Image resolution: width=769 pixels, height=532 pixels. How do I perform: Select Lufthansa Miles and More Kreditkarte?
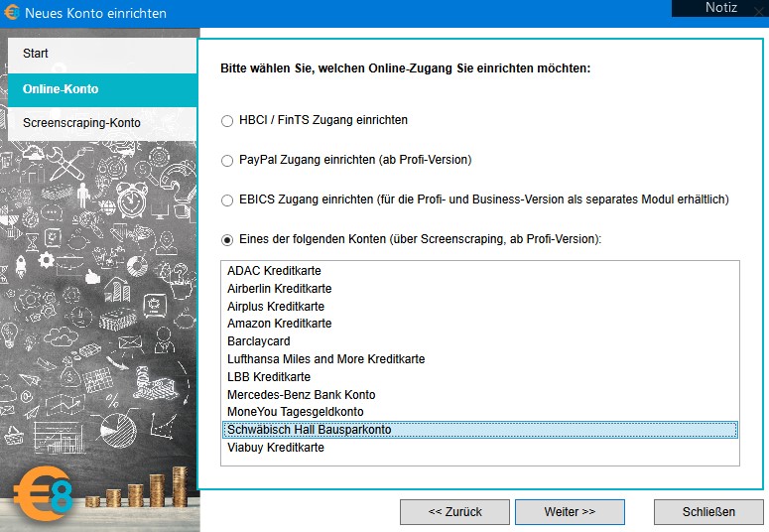(479, 358)
